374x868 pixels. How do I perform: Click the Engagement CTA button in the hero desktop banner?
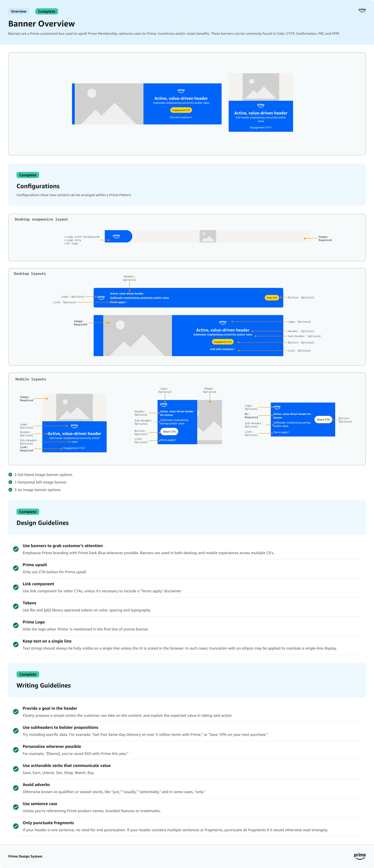tap(181, 110)
